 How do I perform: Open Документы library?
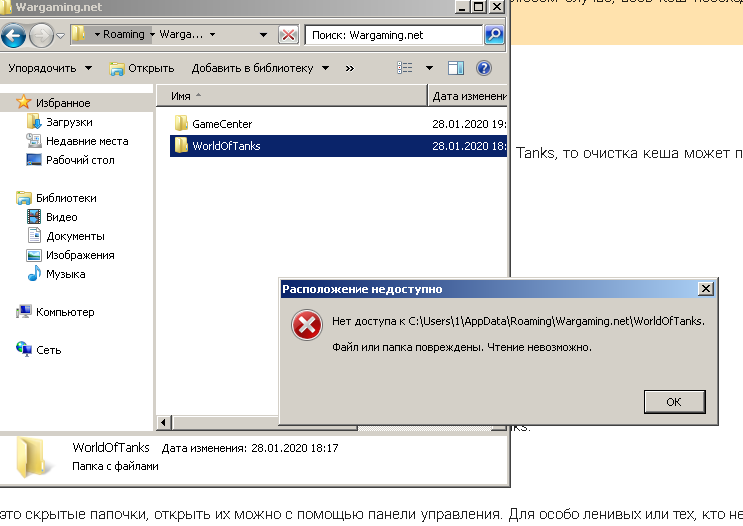[75, 236]
